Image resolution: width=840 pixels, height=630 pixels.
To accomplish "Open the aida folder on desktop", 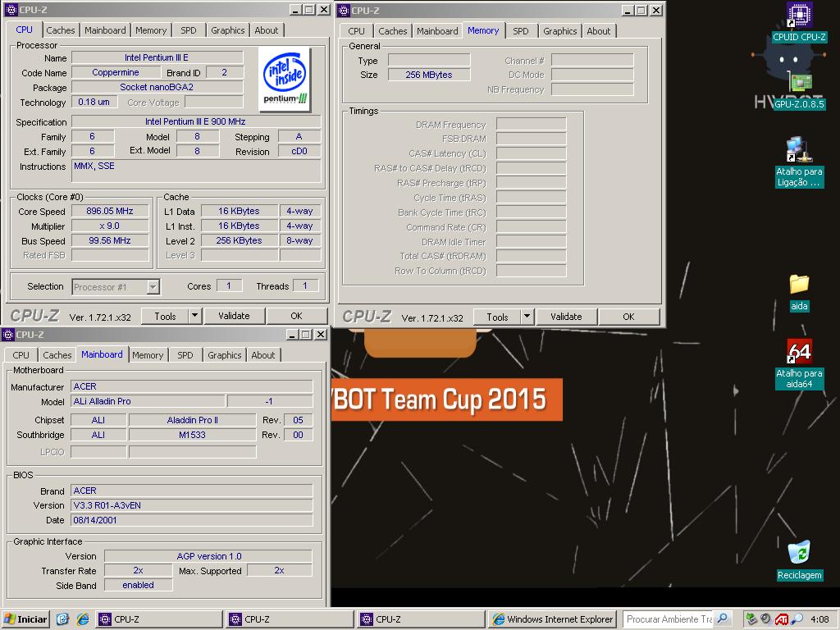I will 799,293.
